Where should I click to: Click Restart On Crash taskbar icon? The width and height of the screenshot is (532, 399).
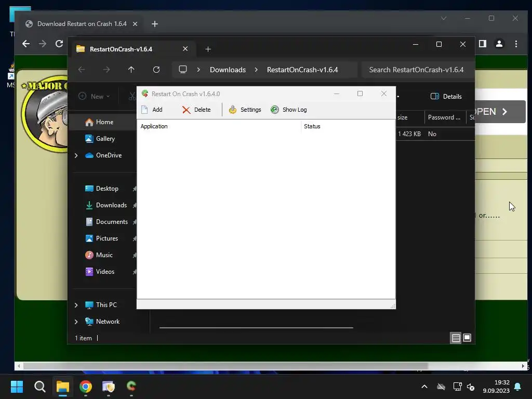coord(131,387)
